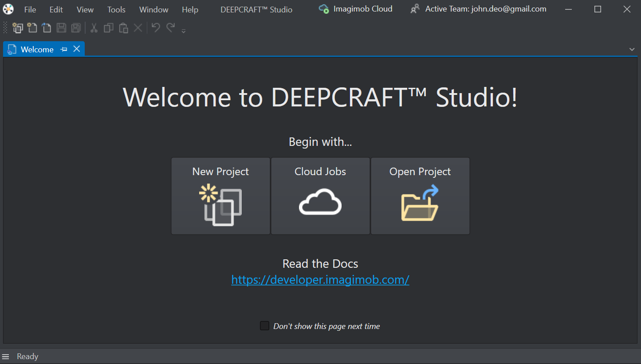Screen dimensions: 641x364
Task: Close the Welcome tab
Action: point(77,49)
